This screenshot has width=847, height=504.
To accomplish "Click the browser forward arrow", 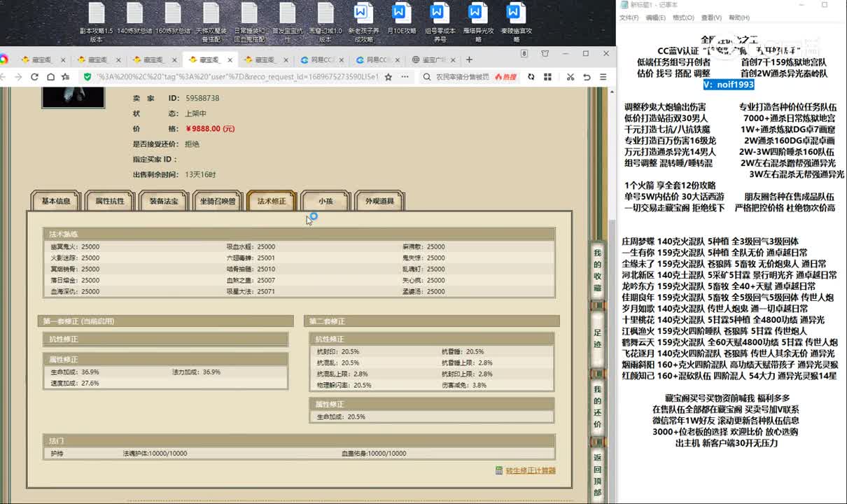I will 19,77.
